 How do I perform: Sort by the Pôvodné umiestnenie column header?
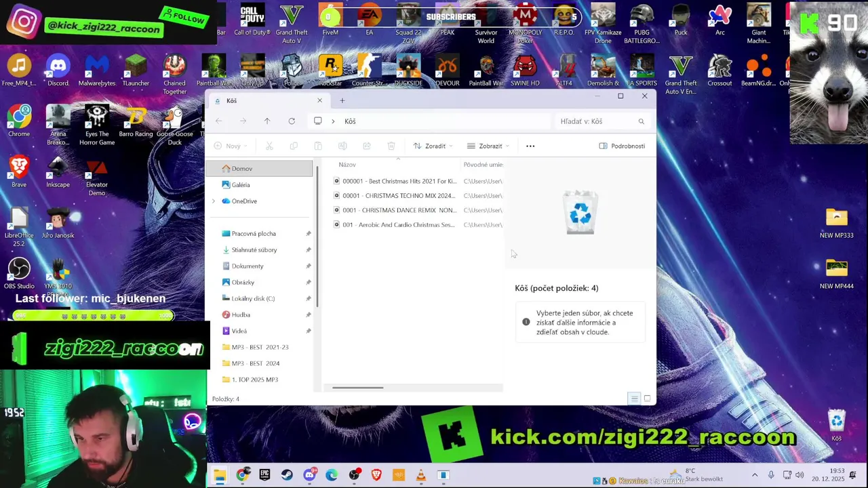(x=483, y=165)
